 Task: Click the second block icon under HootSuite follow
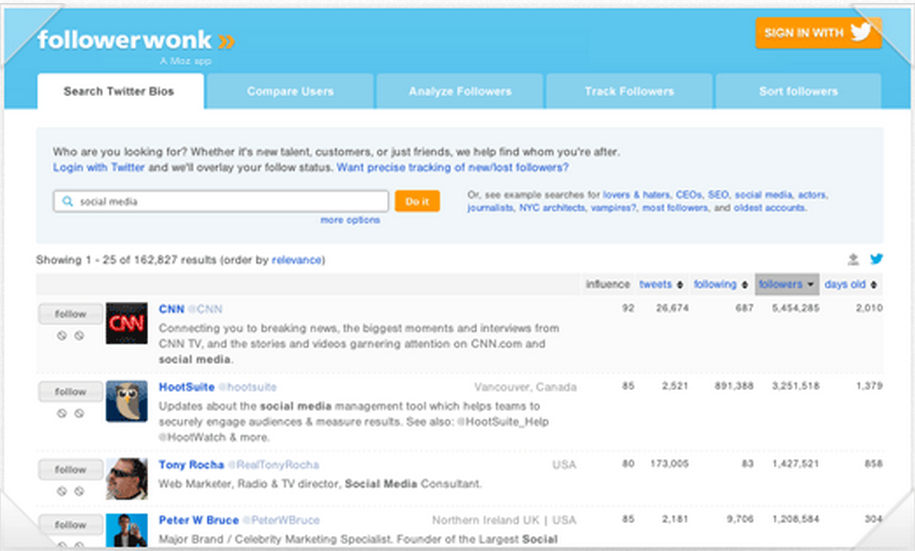tap(79, 413)
